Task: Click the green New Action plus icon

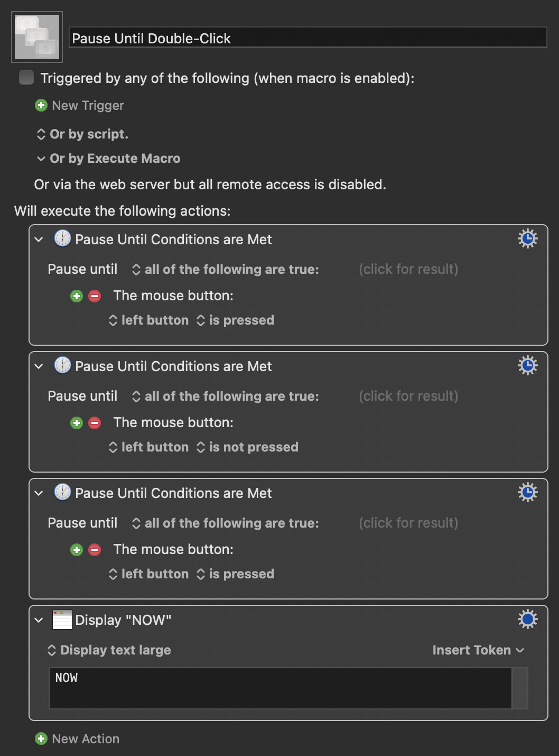Action: click(41, 739)
